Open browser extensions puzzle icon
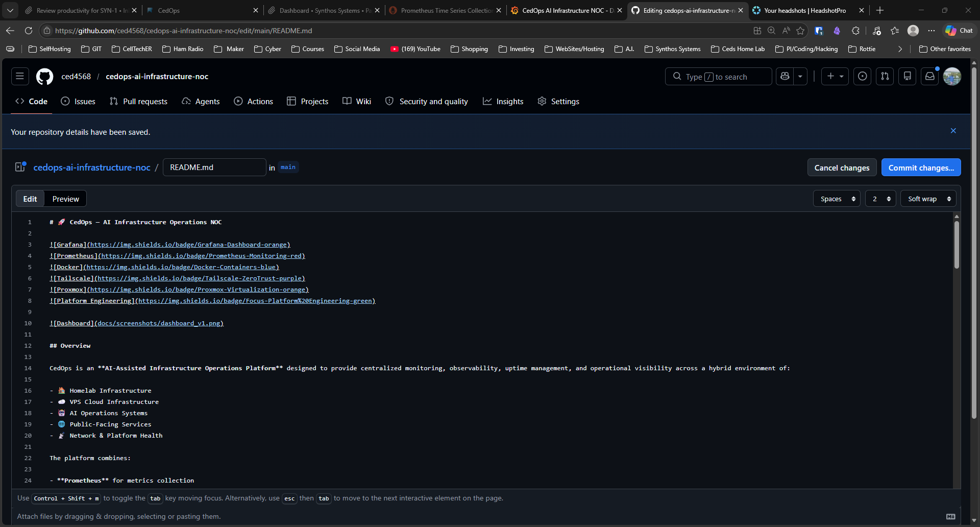This screenshot has height=527, width=980. tap(855, 31)
